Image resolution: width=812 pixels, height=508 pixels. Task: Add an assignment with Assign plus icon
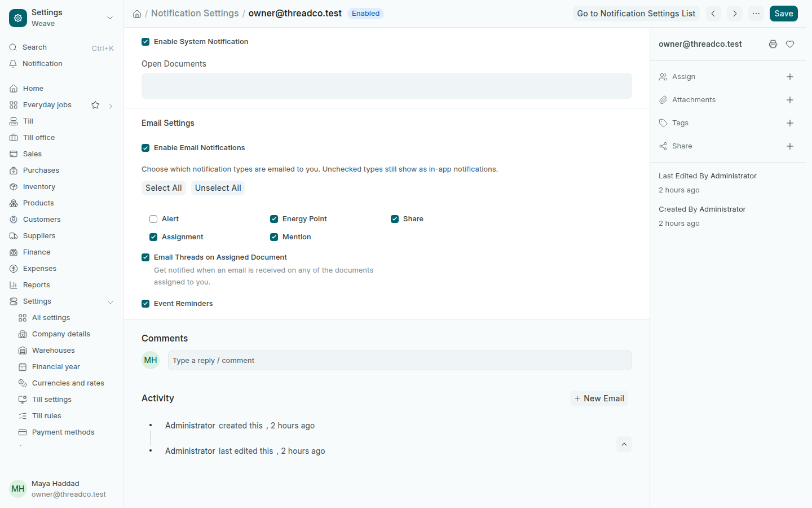pos(790,77)
